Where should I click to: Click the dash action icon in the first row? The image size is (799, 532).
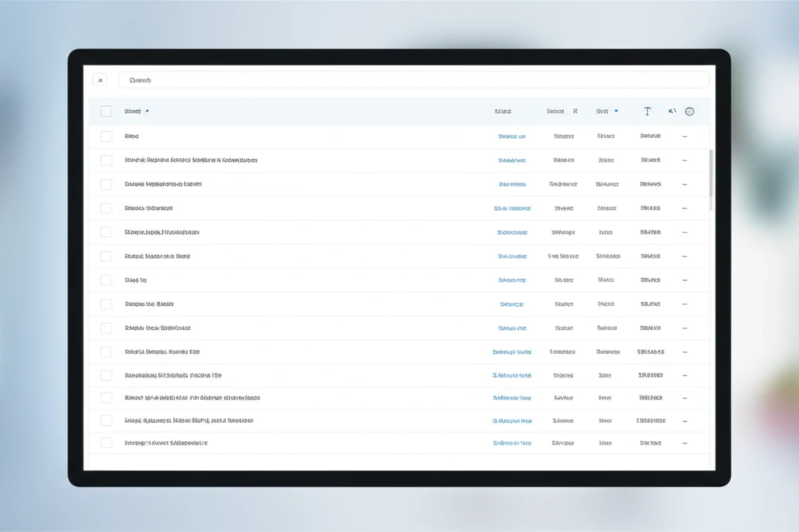coord(684,137)
